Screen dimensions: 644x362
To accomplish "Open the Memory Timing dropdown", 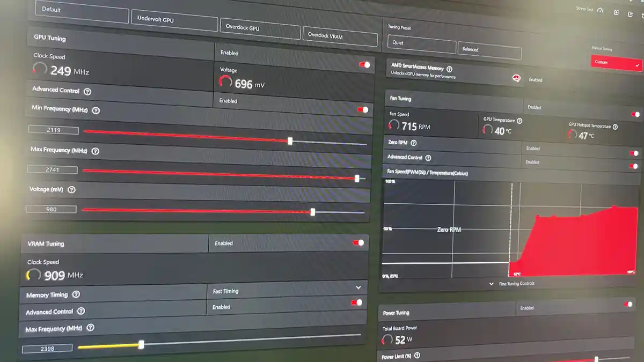I will tap(358, 288).
